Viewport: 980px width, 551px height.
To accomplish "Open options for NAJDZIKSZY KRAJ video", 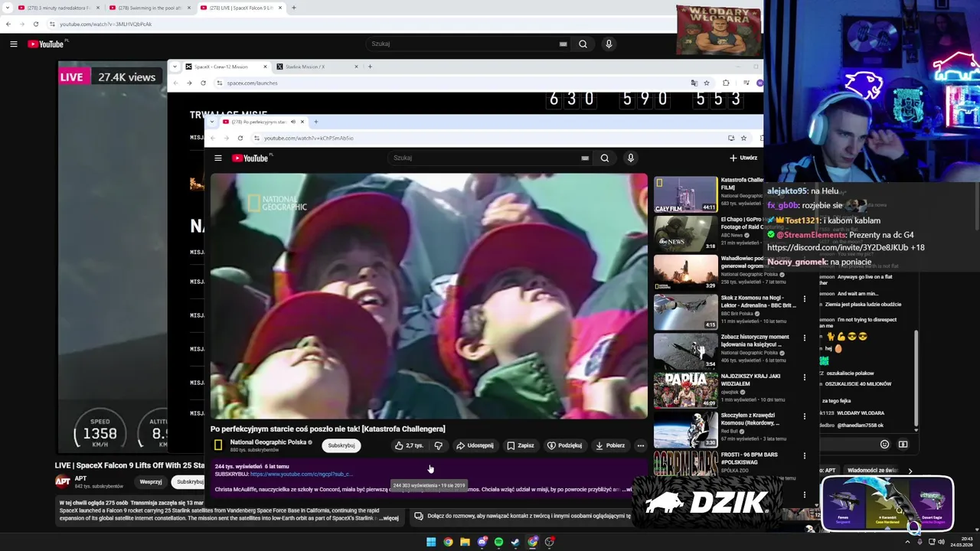I will click(804, 377).
